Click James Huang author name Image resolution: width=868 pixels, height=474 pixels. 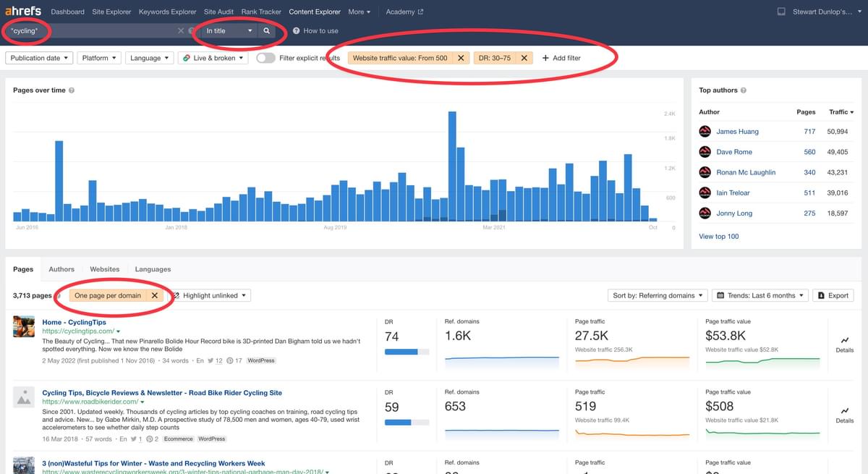coord(737,132)
